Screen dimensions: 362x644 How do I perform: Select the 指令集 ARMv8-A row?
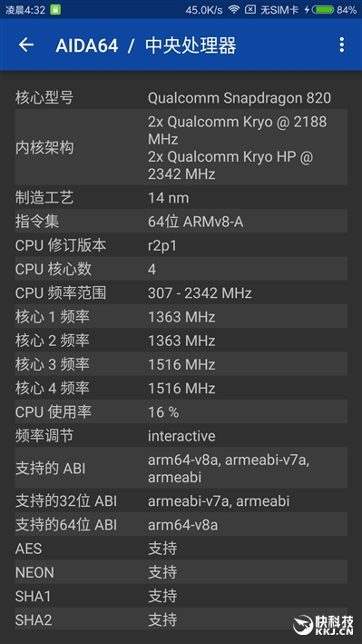click(x=181, y=222)
